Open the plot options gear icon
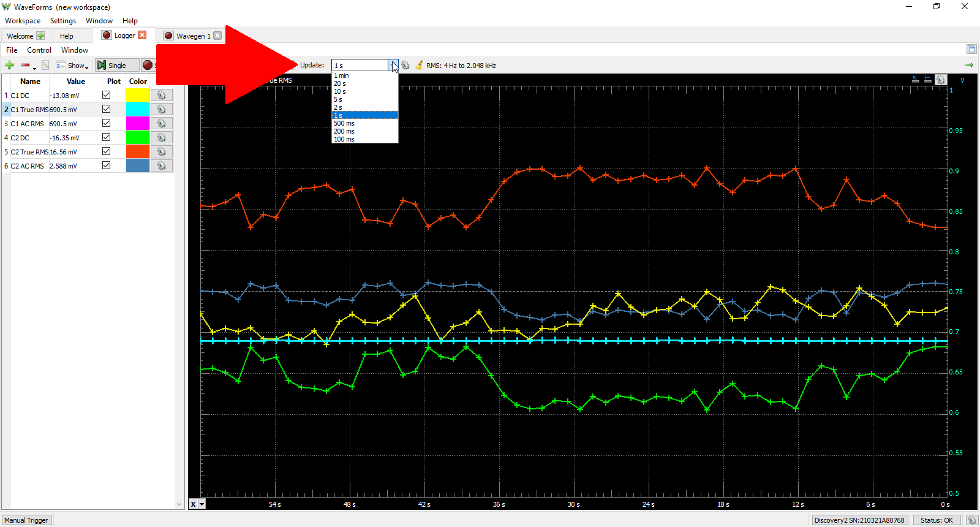This screenshot has height=527, width=980. [941, 80]
